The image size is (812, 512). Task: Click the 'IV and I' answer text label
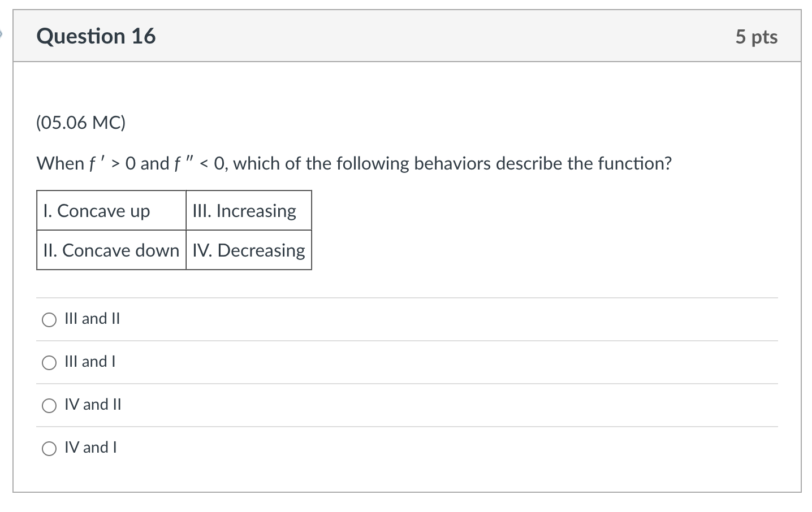pos(90,448)
